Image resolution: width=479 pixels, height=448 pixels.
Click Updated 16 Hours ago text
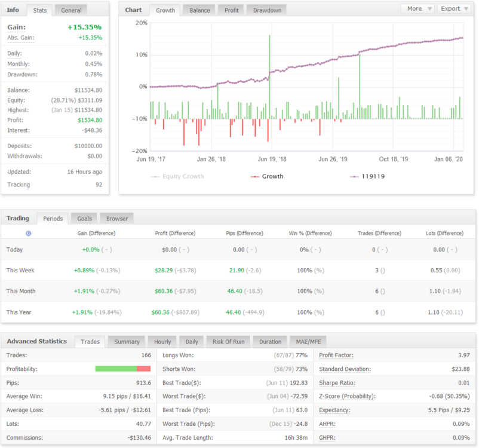[x=85, y=172]
